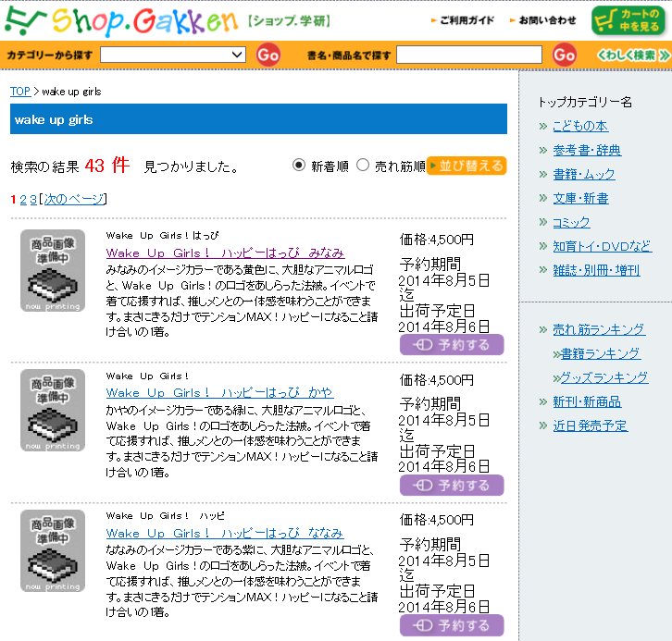Go to results page 3
This screenshot has width=672, height=641.
(x=33, y=199)
